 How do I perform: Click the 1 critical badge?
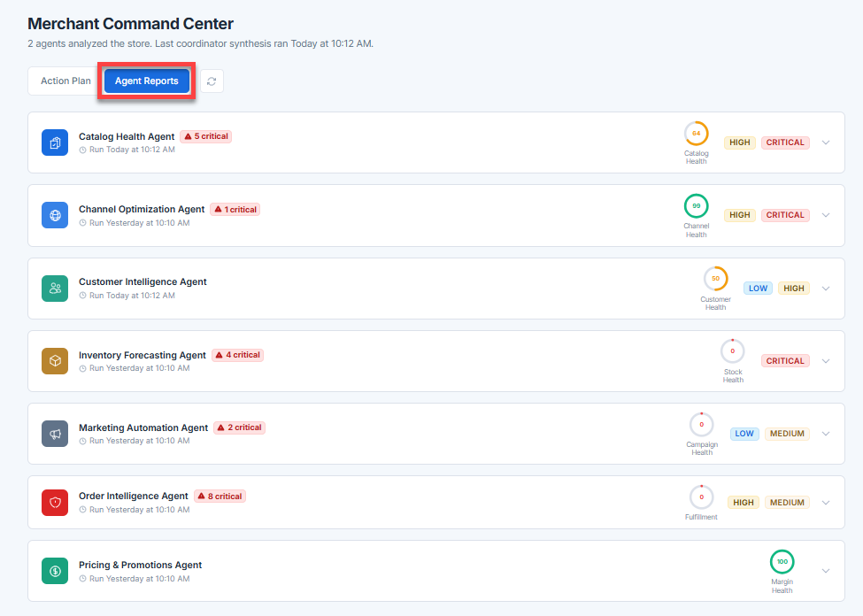tap(235, 210)
